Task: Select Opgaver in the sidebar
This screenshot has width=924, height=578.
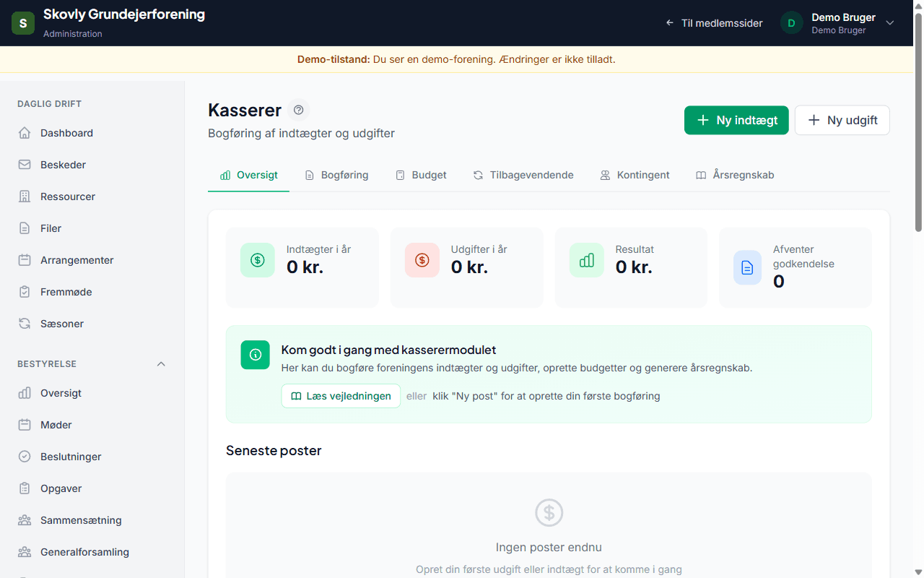Action: click(92, 488)
